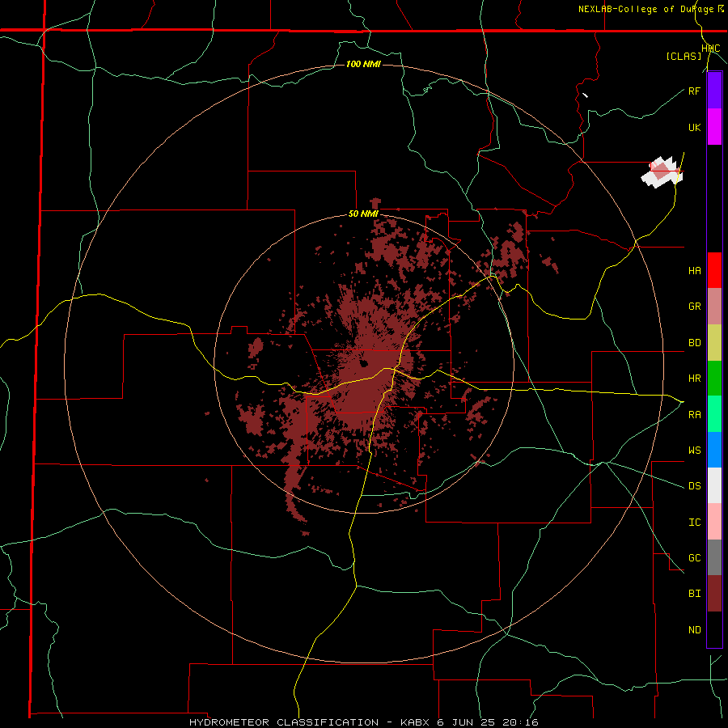Click the IC legend label
Viewport: 728px width, 728px height.
pos(694,522)
